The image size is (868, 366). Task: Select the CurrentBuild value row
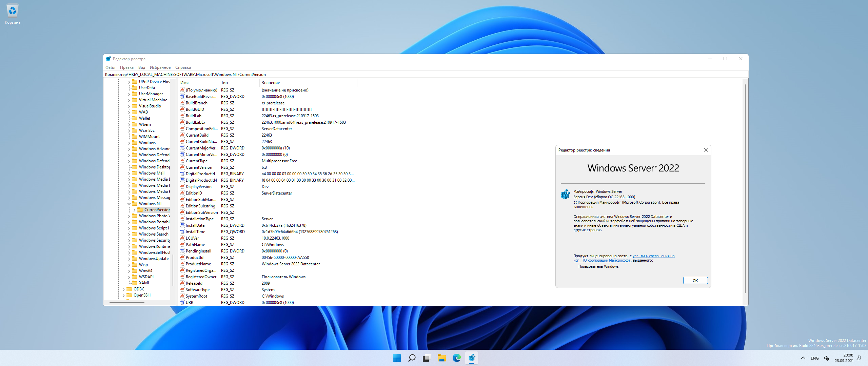pos(268,135)
